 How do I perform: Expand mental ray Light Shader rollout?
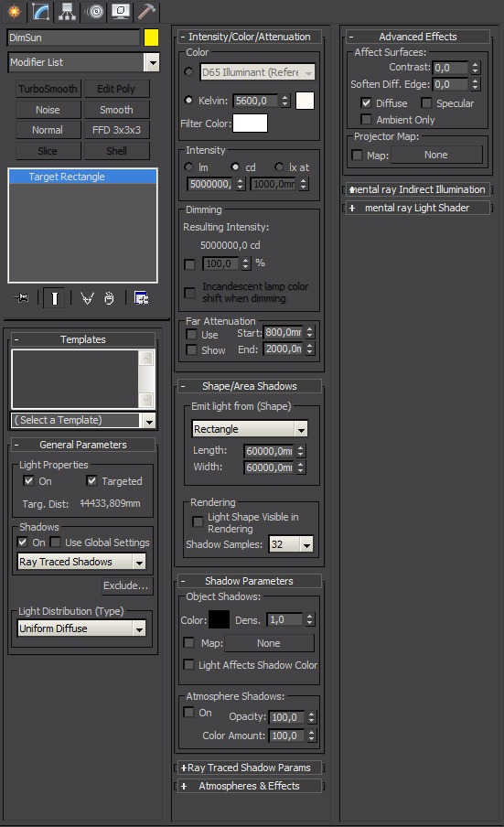[417, 208]
